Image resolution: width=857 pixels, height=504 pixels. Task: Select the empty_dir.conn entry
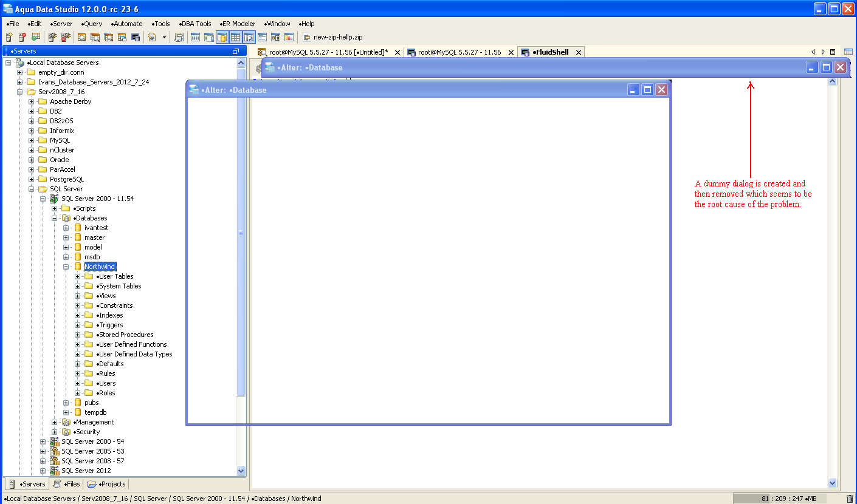point(61,72)
